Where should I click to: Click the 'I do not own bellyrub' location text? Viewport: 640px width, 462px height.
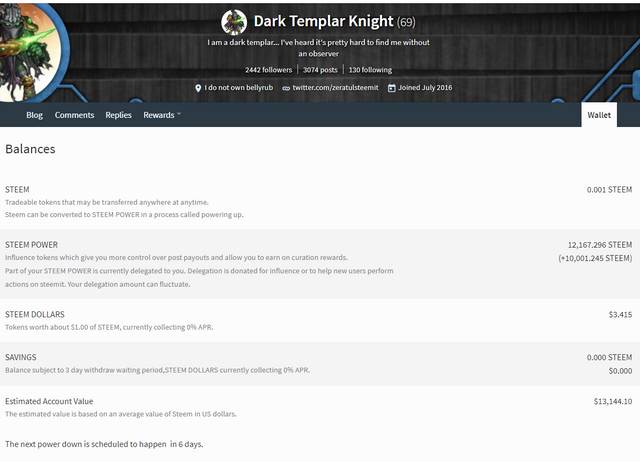click(239, 88)
